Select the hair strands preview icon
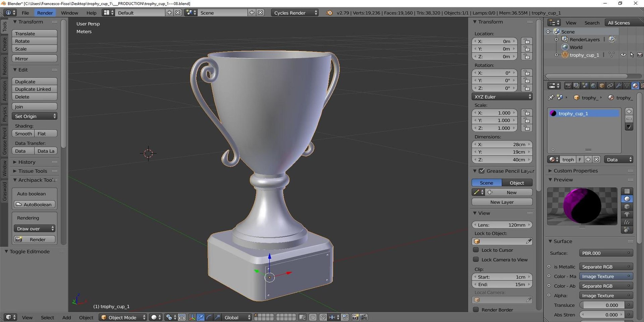The width and height of the screenshot is (644, 322). tap(627, 222)
